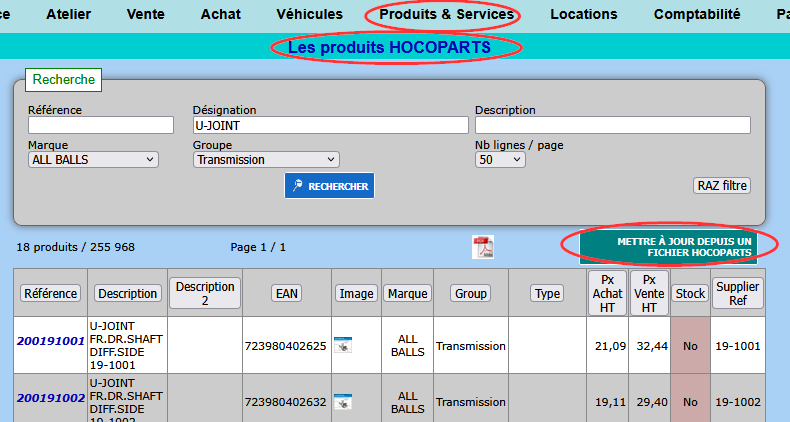Focus the Description search field
The image size is (790, 422).
613,125
